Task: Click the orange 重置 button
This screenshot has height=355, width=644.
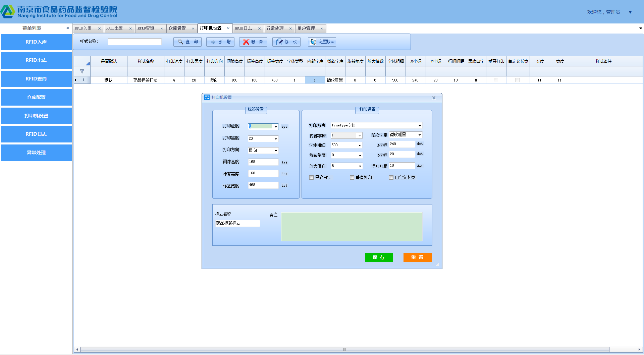Action: click(417, 257)
